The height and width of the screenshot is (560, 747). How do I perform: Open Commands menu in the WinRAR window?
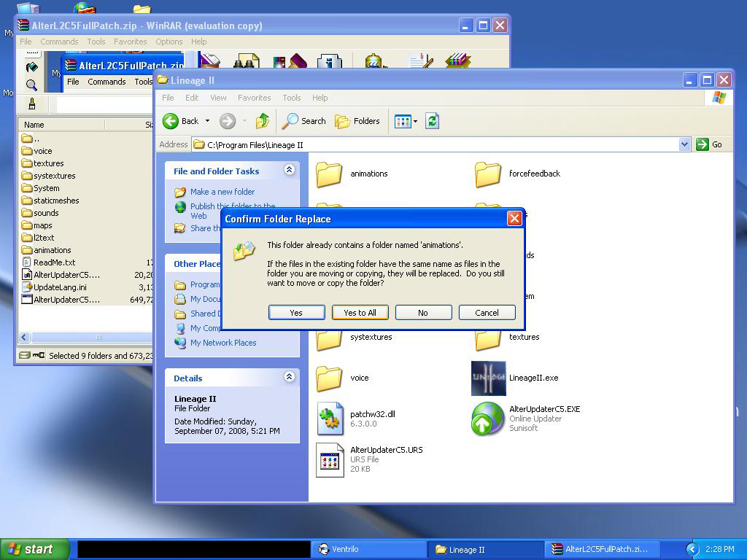pos(59,42)
